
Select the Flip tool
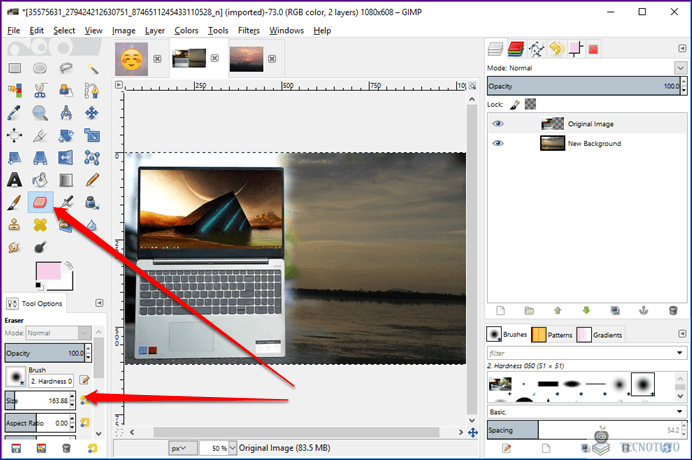coord(66,158)
